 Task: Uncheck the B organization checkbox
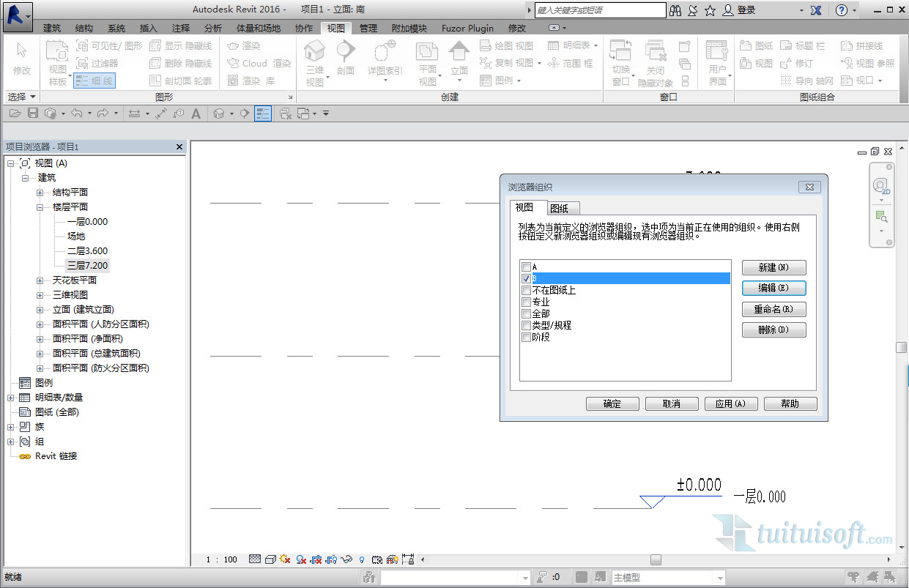(526, 279)
